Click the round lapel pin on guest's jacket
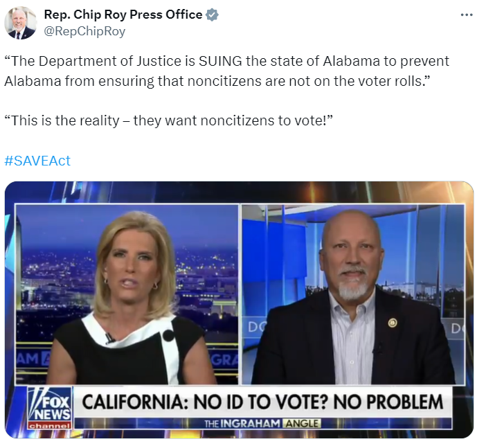 [392, 323]
